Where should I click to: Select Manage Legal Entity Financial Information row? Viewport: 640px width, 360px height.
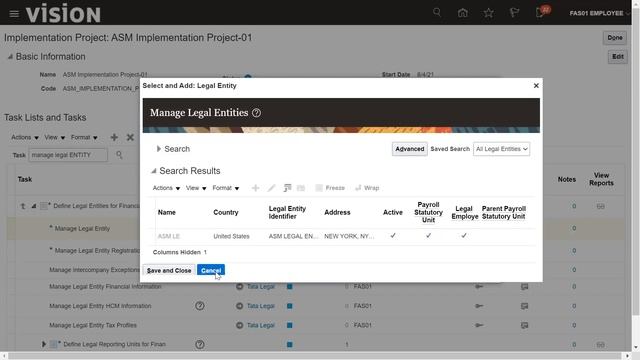105,287
